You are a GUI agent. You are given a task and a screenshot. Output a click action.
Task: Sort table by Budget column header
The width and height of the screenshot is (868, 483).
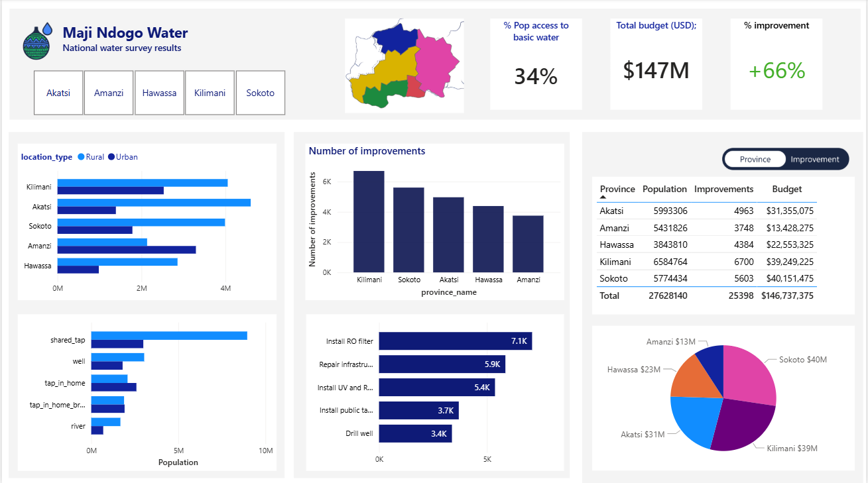tap(786, 189)
